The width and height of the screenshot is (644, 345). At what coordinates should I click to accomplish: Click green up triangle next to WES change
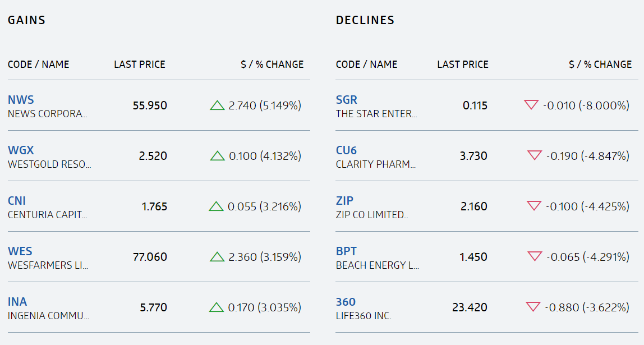click(217, 257)
